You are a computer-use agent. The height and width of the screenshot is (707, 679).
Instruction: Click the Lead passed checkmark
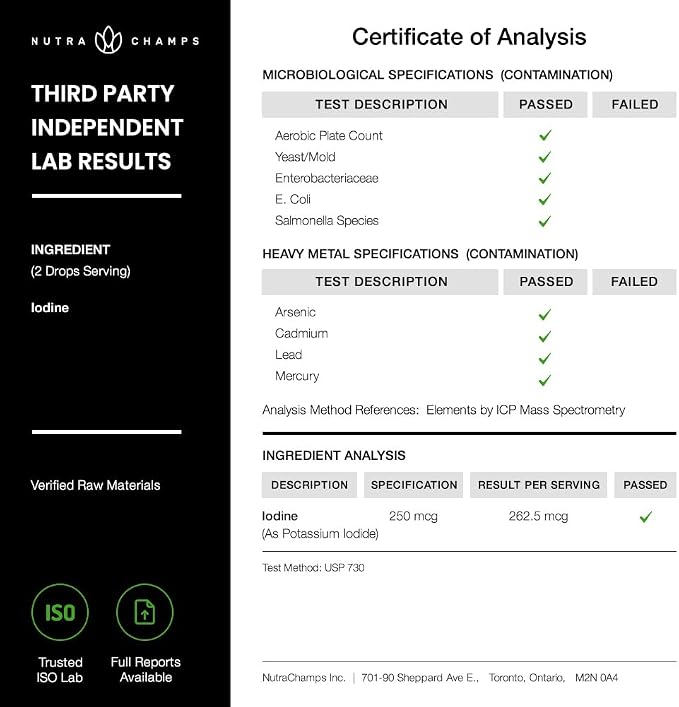[x=545, y=358]
